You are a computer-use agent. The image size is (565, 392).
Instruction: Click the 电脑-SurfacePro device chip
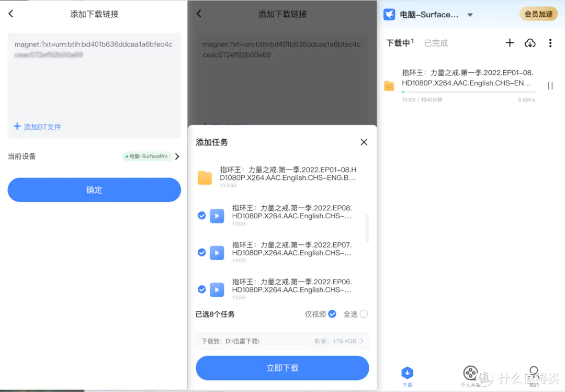tap(147, 156)
